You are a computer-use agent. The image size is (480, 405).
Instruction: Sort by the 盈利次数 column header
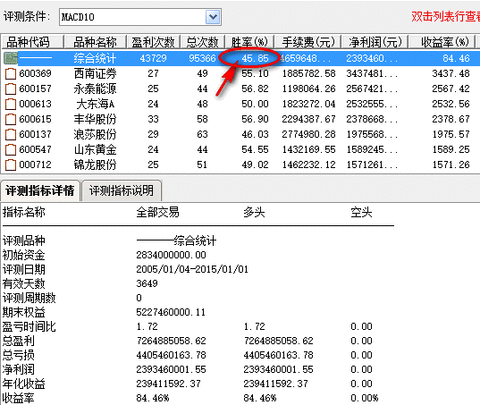tap(153, 42)
